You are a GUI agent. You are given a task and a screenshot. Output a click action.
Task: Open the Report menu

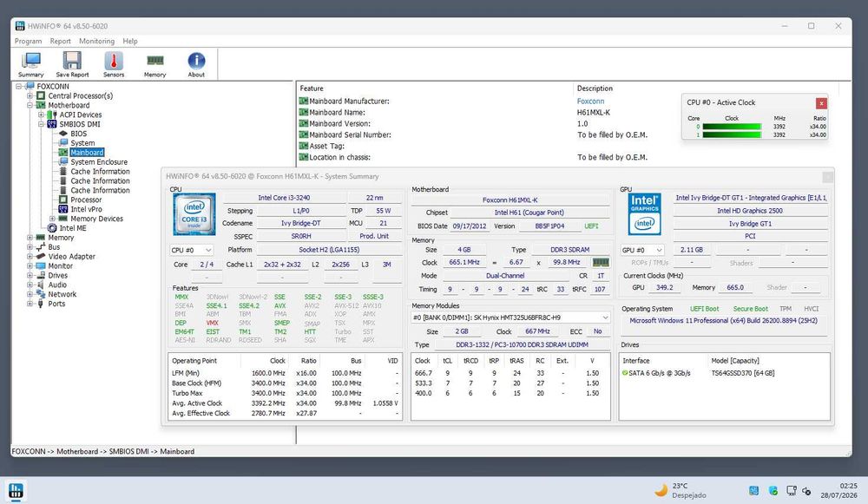[61, 41]
